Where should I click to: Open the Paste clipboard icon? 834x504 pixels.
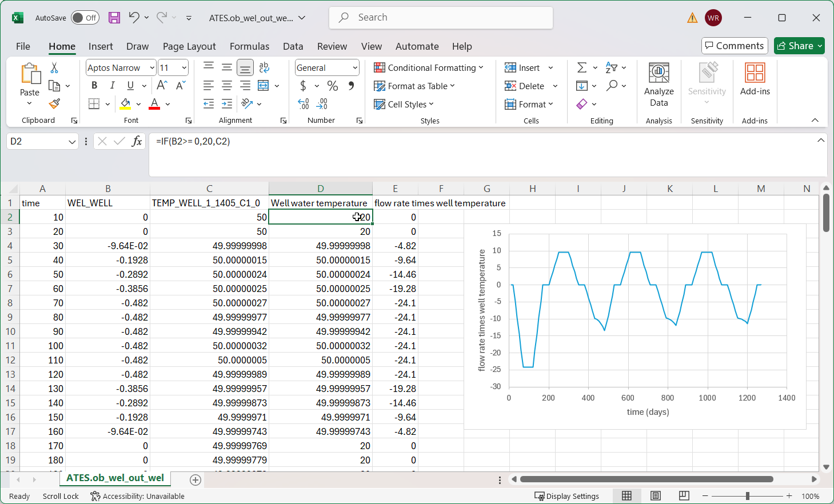pos(30,74)
